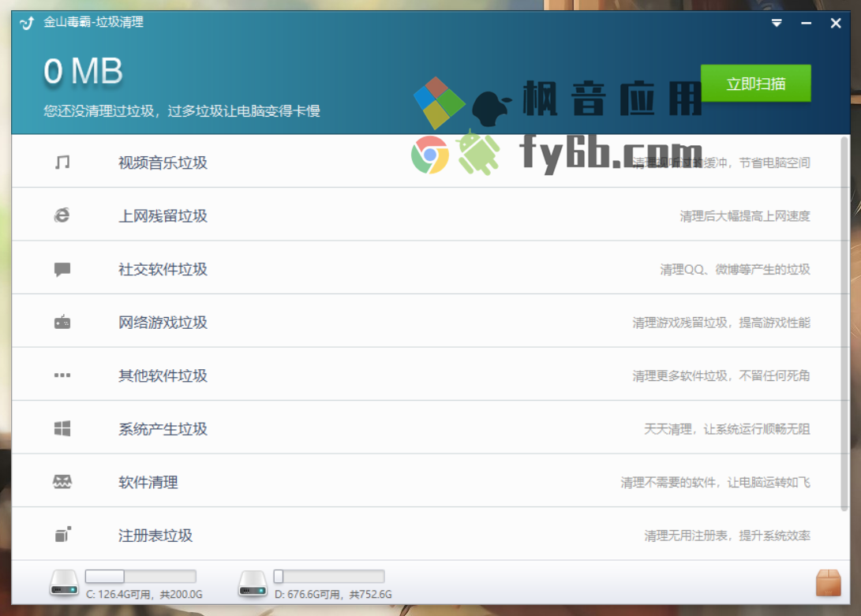Image resolution: width=861 pixels, height=616 pixels.
Task: Click the 立即扫描 scan button
Action: point(755,84)
